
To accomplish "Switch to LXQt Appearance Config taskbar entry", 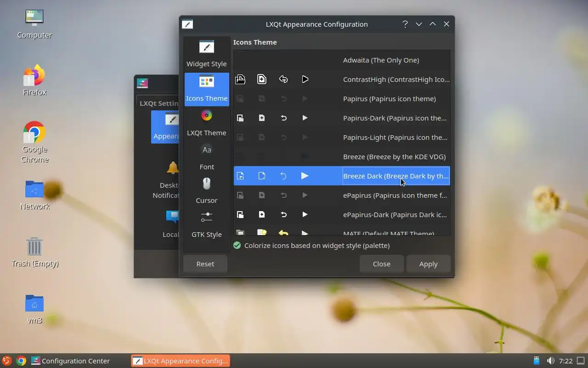I will pyautogui.click(x=181, y=361).
